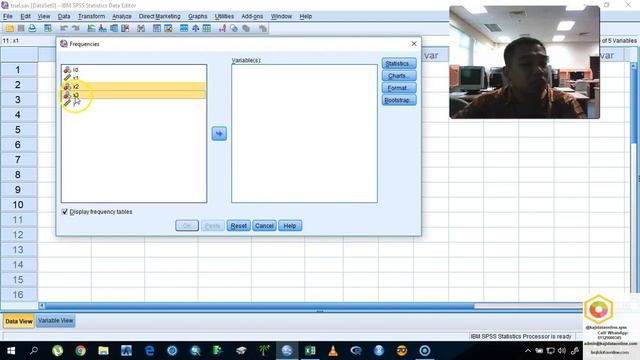Screen dimensions: 640x360
Task: Select row header 16 in data grid
Action: 18,295
